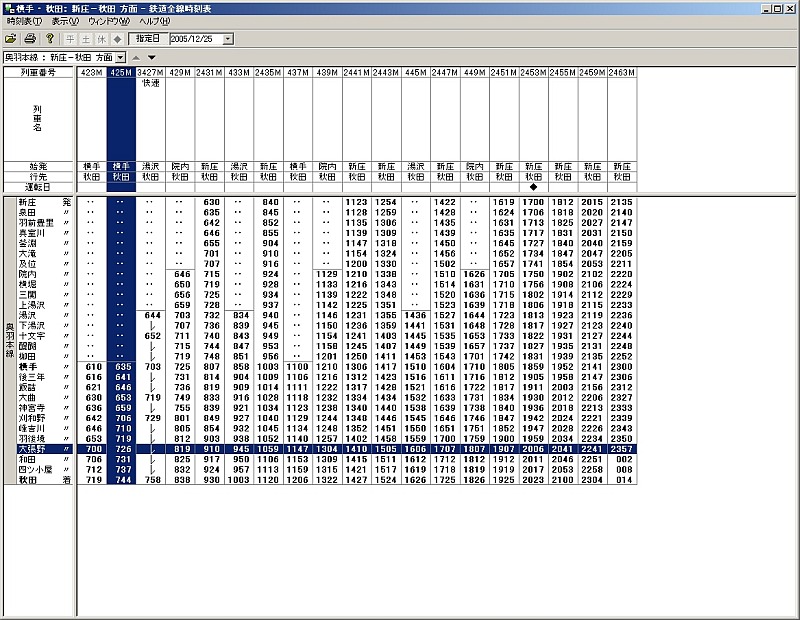Open the ウィンドウ(W) menu
The height and width of the screenshot is (620, 800).
(110, 21)
